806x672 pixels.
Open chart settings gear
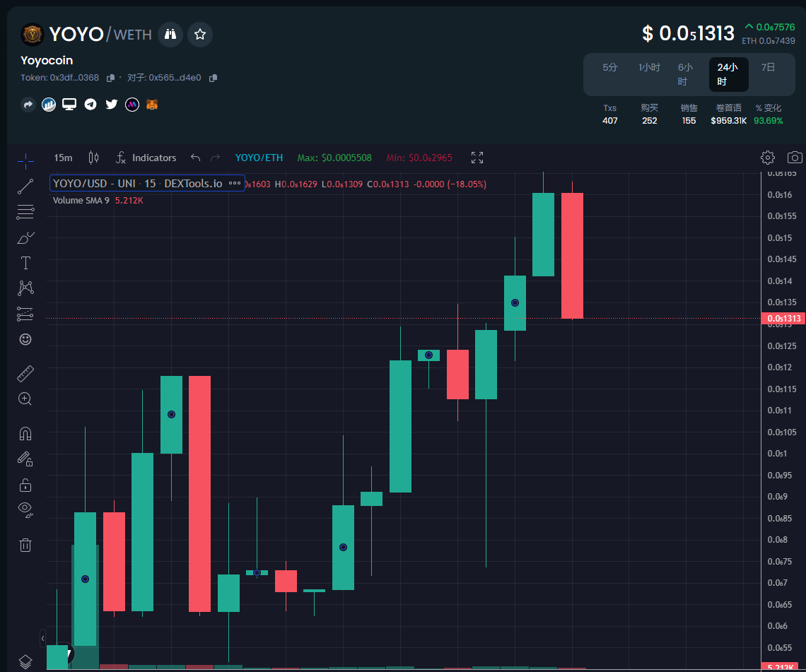(x=767, y=158)
